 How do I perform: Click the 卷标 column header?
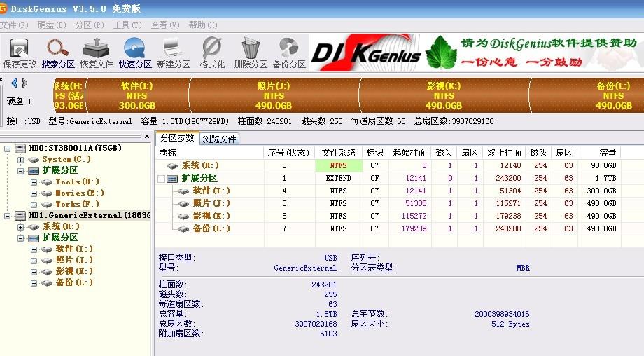pyautogui.click(x=210, y=153)
